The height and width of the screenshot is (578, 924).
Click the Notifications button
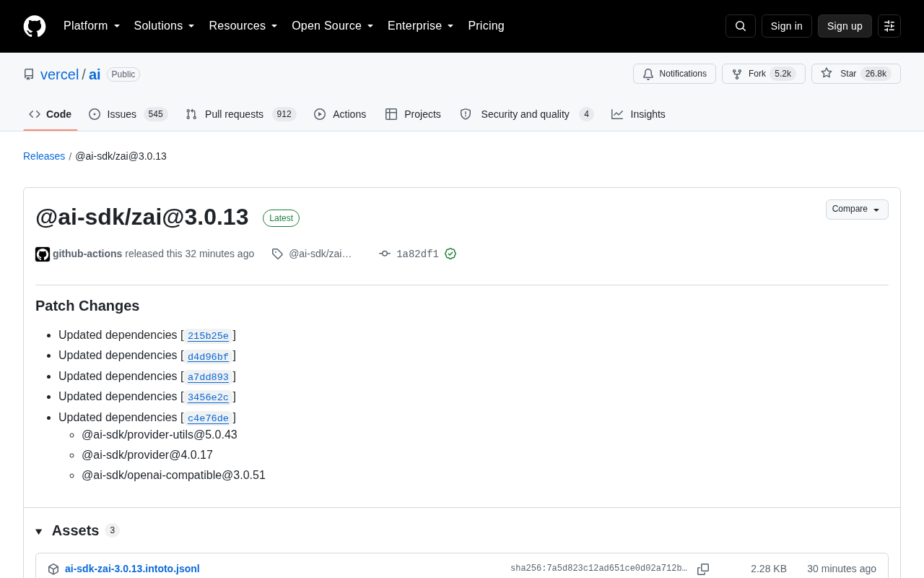point(674,74)
